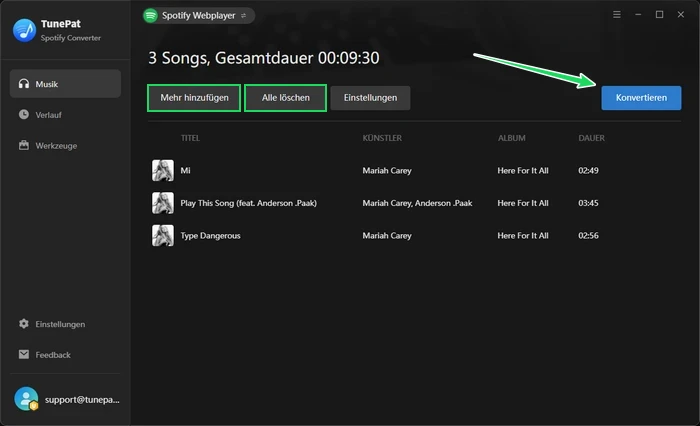Select the song title Mi
The width and height of the screenshot is (700, 426).
(x=185, y=171)
